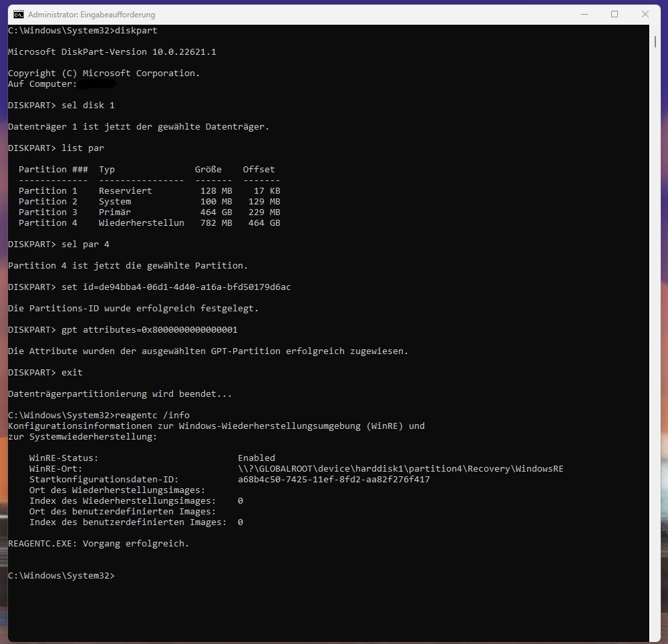
Task: Click 'Microsoft DiskPart-Version 10.0.22621.1' line
Action: [112, 52]
